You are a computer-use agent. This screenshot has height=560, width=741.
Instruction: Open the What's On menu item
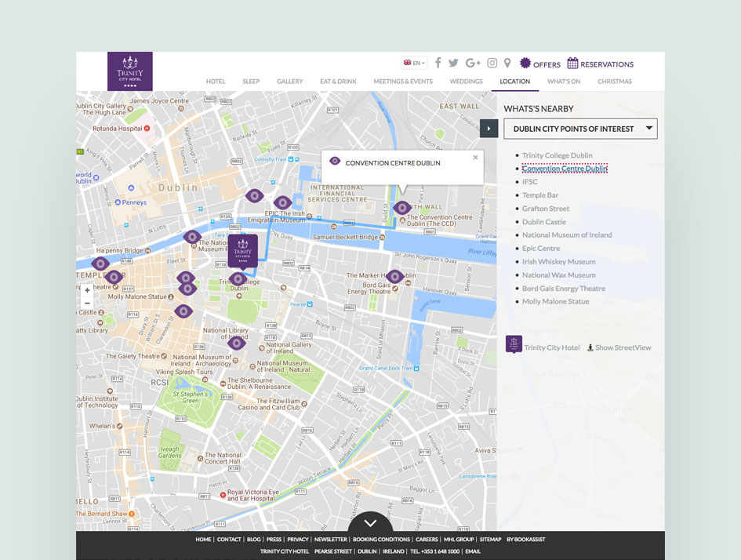[x=564, y=82]
